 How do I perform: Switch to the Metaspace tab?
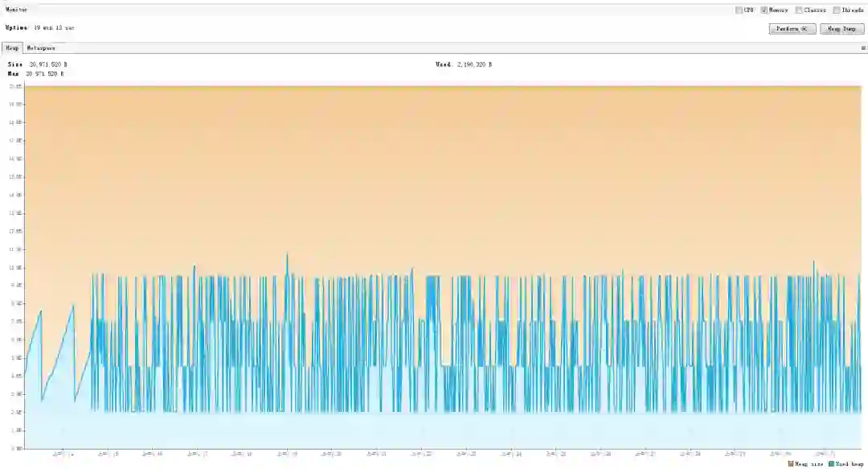(41, 48)
